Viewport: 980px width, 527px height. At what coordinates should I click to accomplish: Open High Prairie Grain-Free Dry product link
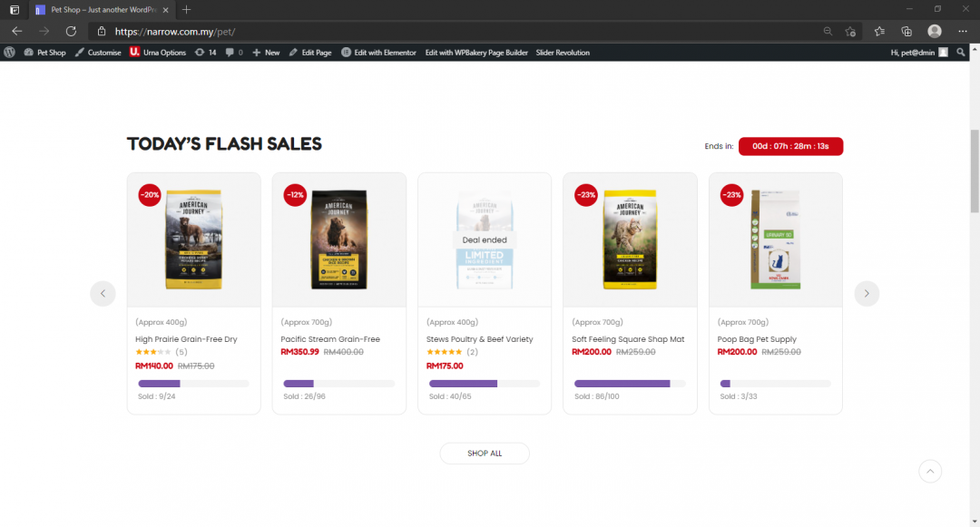(186, 339)
